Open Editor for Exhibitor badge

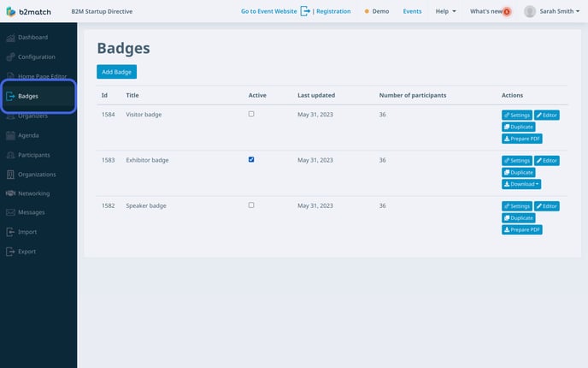(547, 161)
